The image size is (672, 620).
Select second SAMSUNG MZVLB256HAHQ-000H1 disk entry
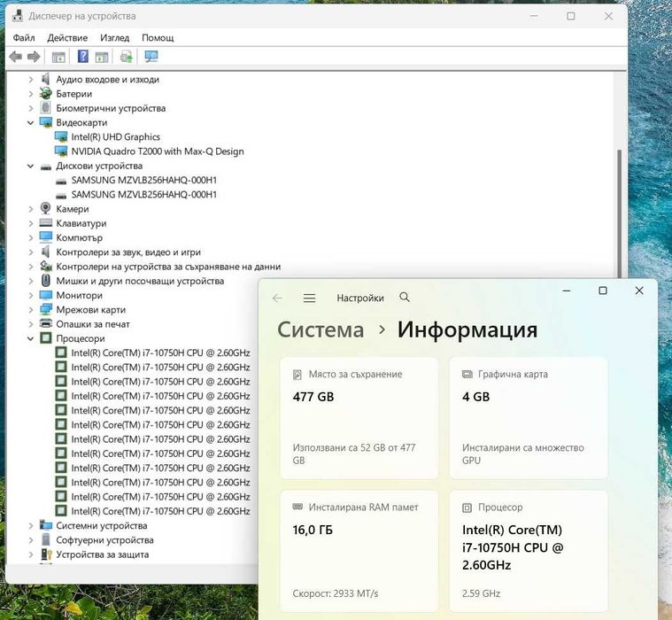point(143,195)
